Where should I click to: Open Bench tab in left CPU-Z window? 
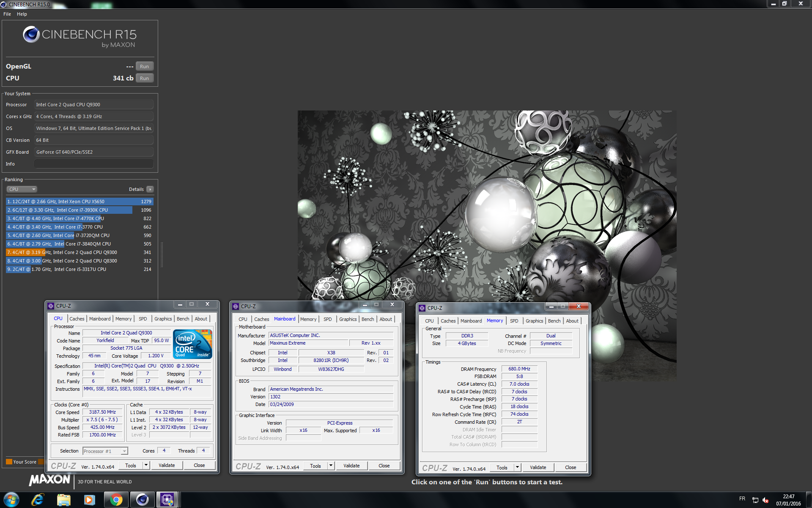[x=183, y=319]
